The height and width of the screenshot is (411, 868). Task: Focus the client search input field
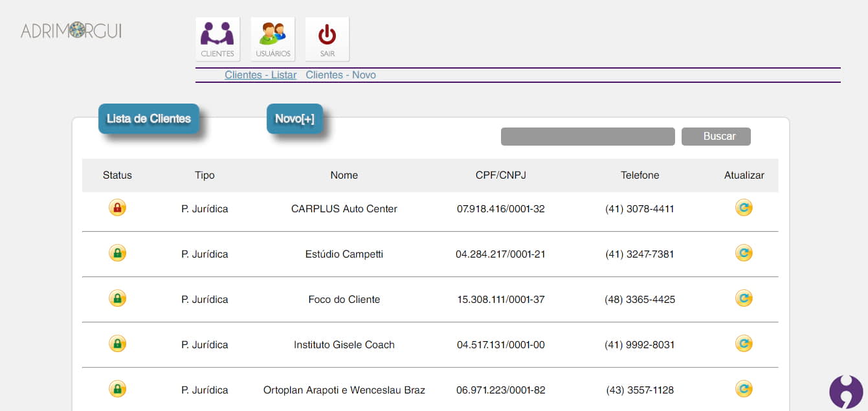point(588,137)
